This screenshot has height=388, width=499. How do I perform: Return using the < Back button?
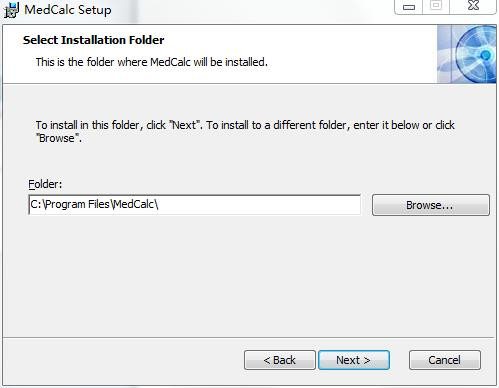tap(280, 360)
